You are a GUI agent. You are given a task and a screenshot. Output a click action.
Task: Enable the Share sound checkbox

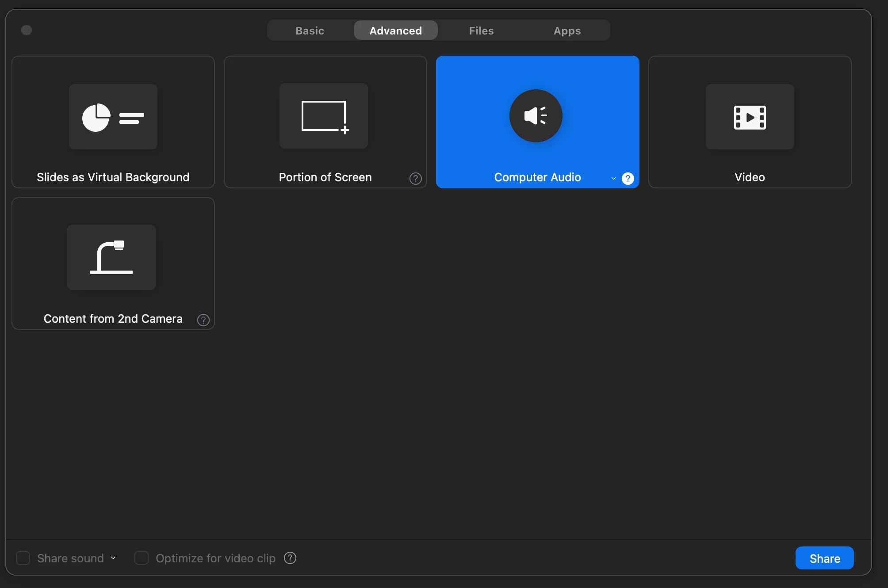[23, 558]
